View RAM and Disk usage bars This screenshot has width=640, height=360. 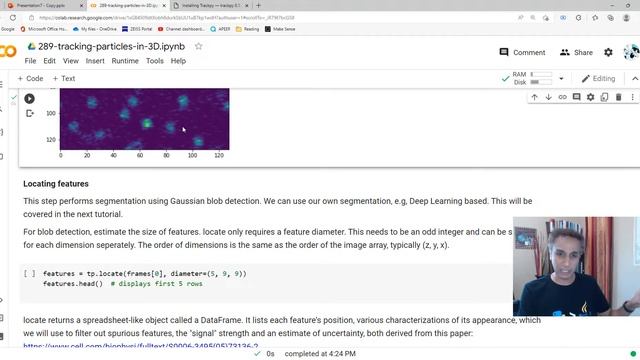click(532, 78)
